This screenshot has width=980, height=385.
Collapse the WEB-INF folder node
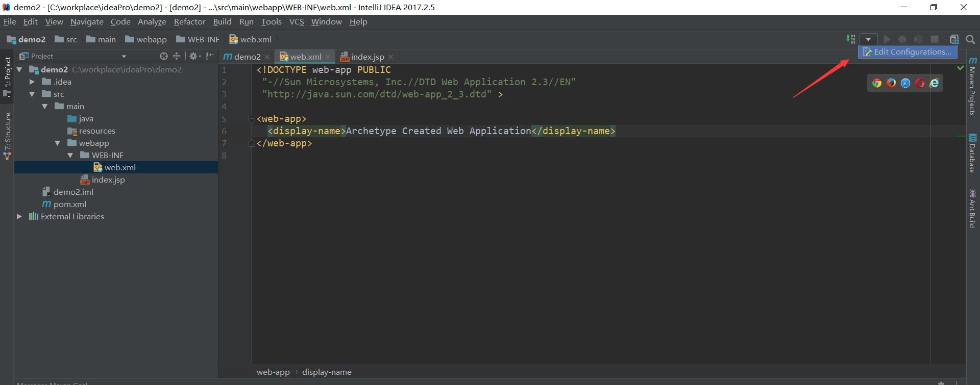[70, 155]
